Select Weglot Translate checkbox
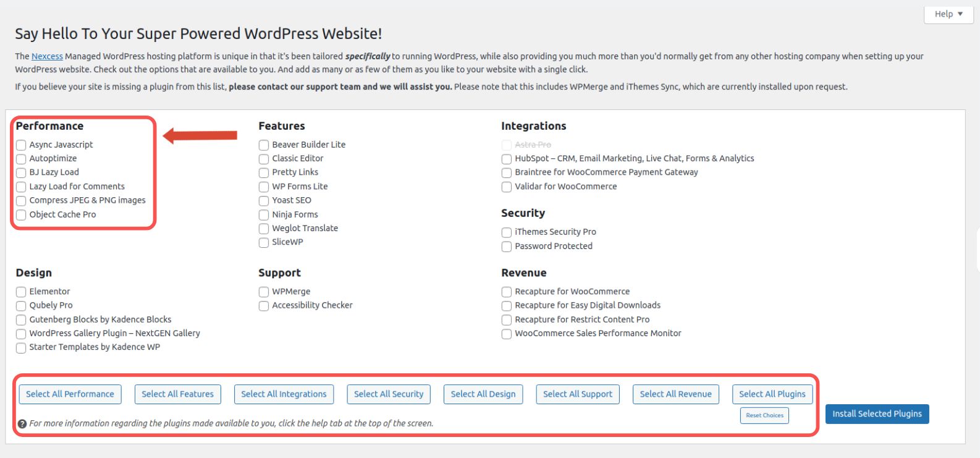 click(x=264, y=229)
